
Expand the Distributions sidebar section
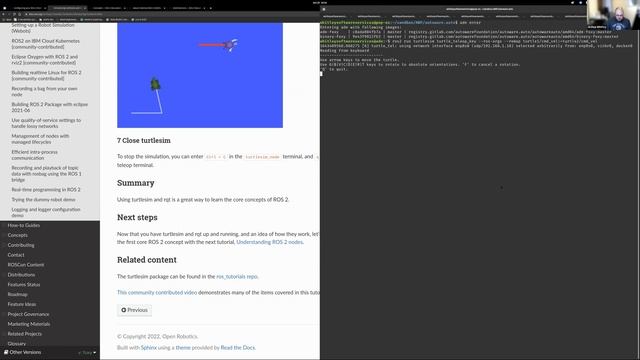click(x=21, y=275)
